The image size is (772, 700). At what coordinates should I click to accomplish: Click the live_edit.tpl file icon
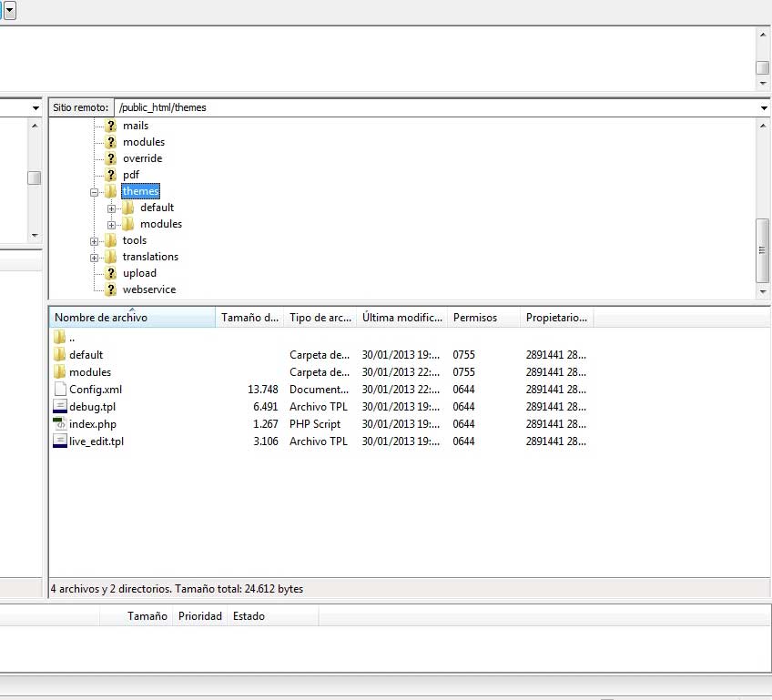pyautogui.click(x=60, y=441)
